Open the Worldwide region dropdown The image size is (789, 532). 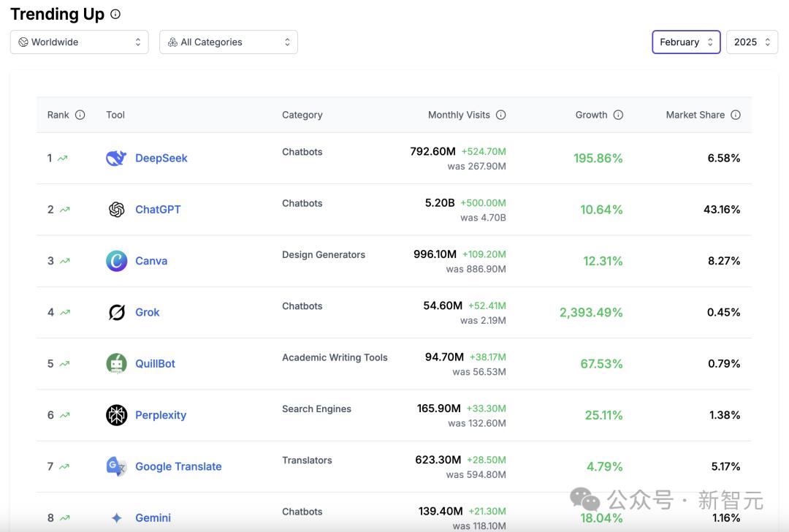coord(80,42)
